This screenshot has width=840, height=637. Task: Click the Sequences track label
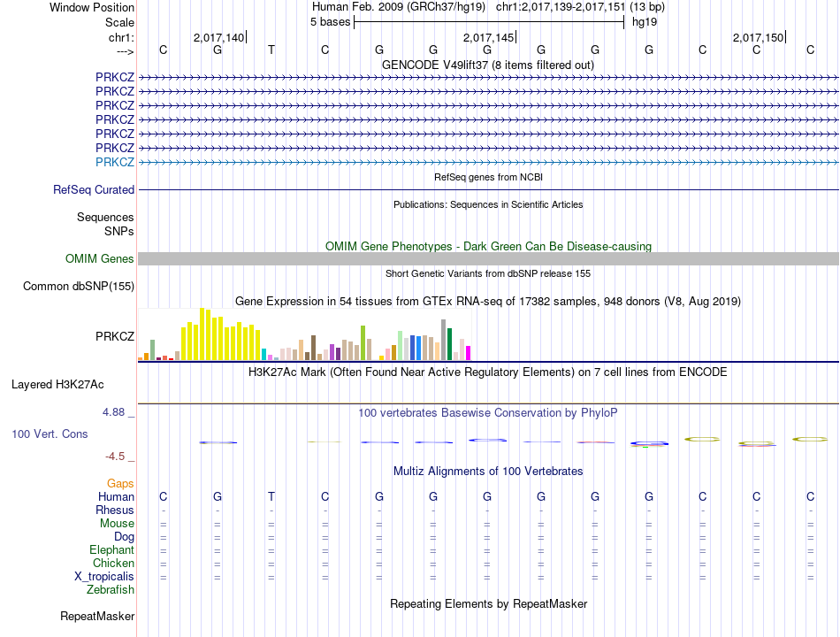point(105,217)
